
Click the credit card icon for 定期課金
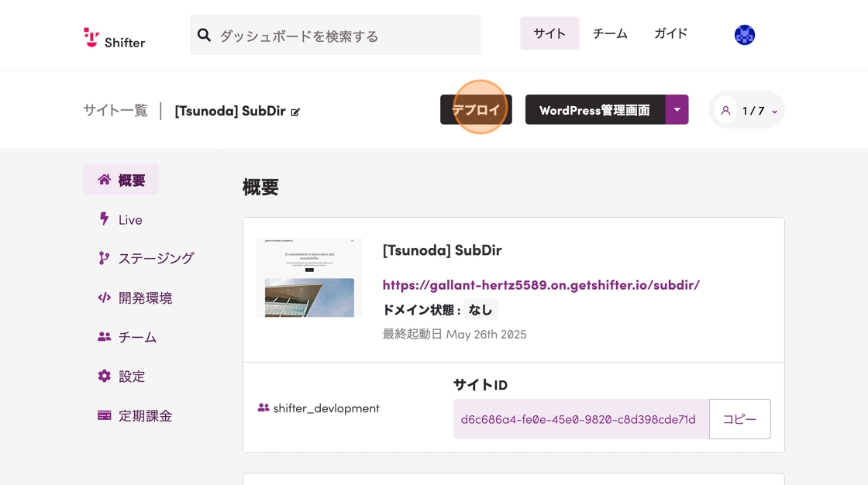pos(104,415)
